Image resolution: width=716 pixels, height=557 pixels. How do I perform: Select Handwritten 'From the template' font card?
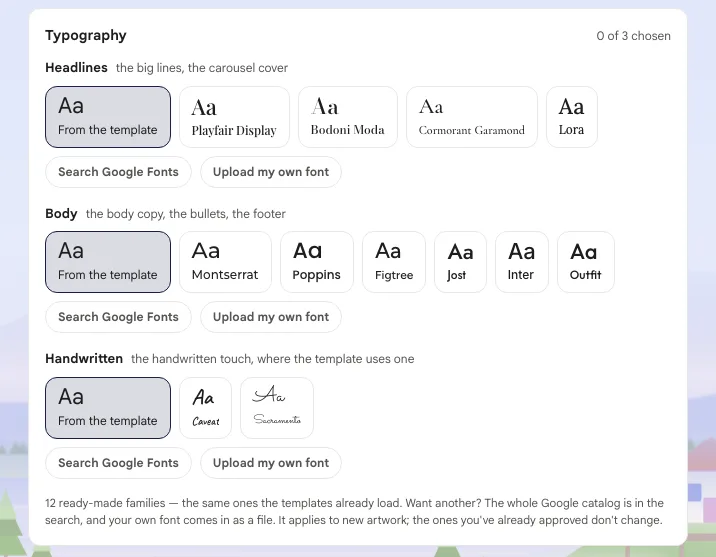[x=108, y=408]
